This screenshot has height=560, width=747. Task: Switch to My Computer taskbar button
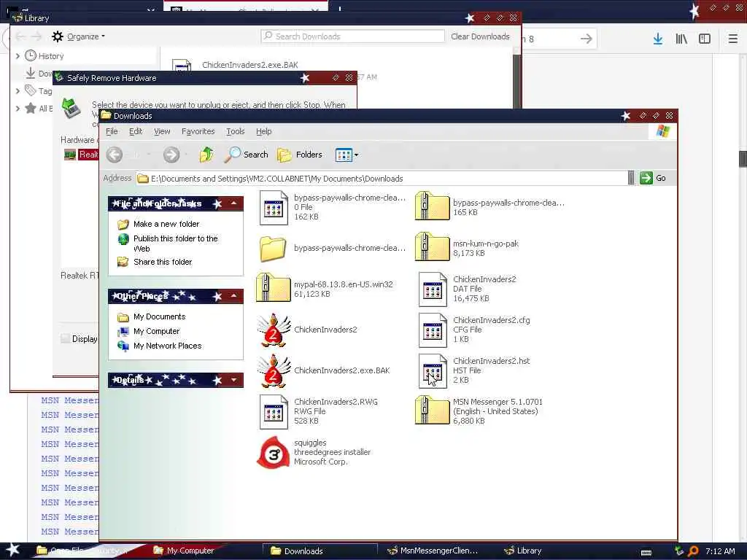(183, 551)
